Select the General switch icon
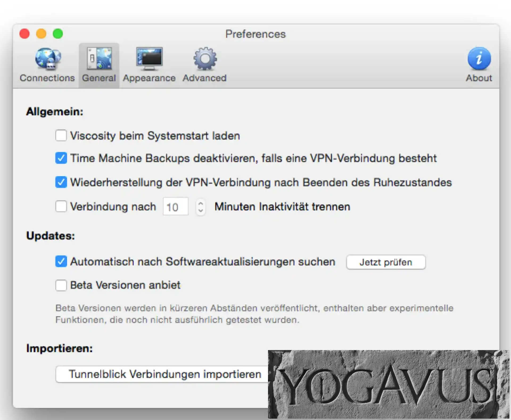Screen dimensions: 511x420 point(99,59)
